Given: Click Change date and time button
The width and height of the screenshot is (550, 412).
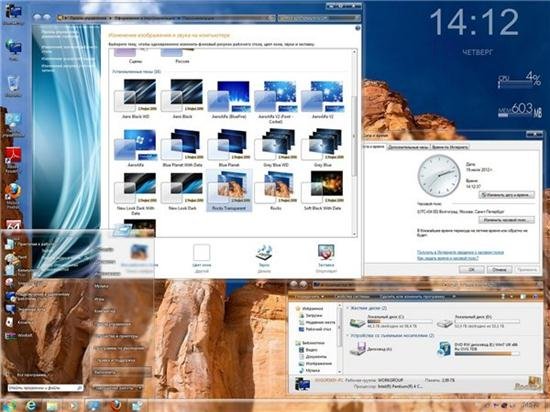Looking at the screenshot, I should click(507, 195).
